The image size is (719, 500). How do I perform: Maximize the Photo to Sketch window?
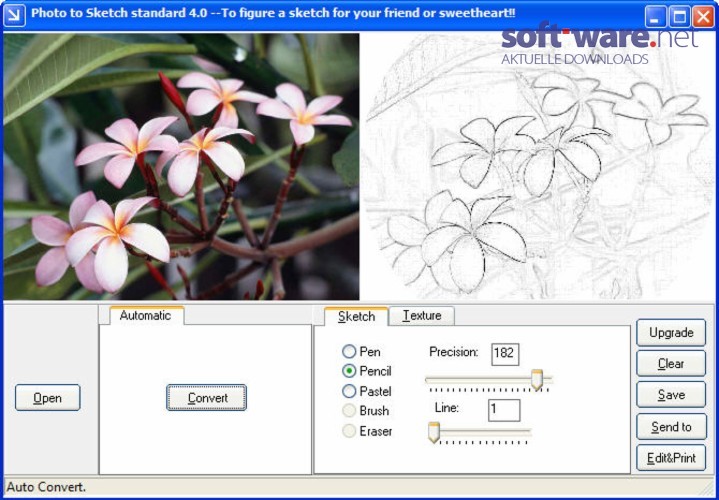(680, 17)
